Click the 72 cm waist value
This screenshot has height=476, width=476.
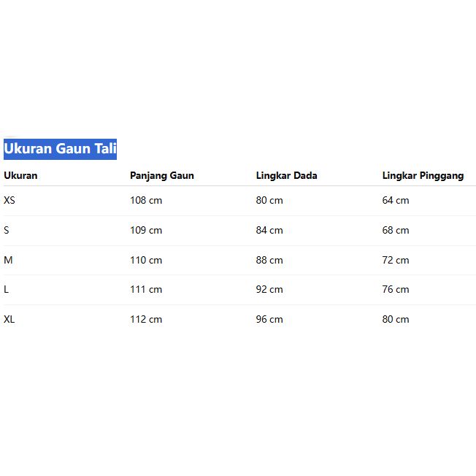[x=396, y=260]
